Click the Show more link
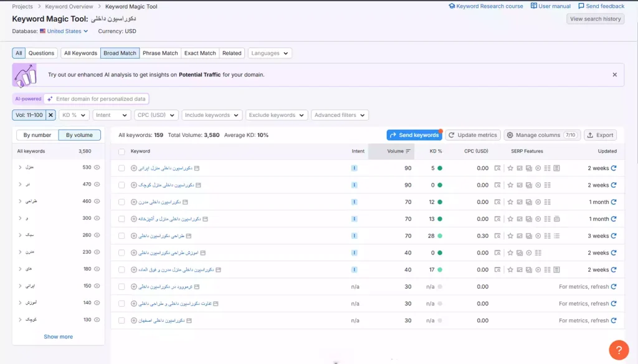Viewport: 638px width, 364px height. tap(58, 337)
